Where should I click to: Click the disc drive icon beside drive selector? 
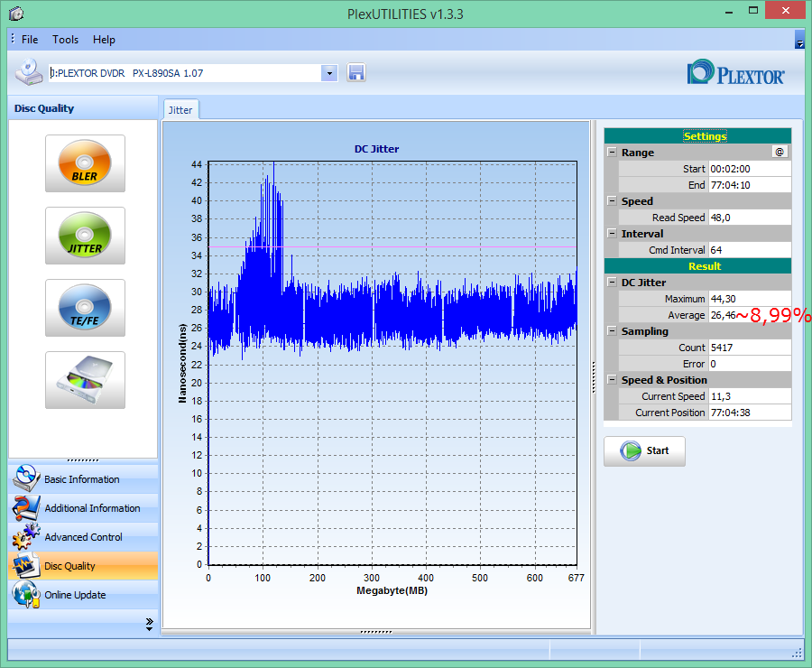click(x=29, y=72)
